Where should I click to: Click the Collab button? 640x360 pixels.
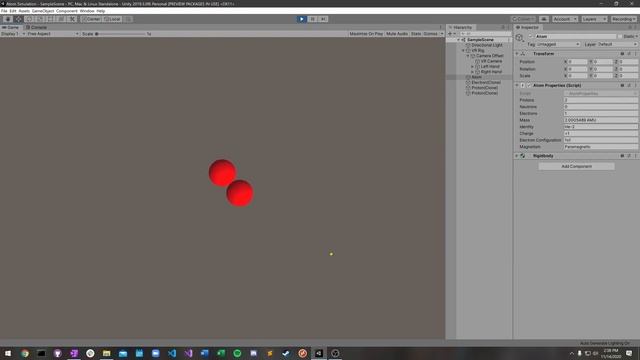tap(524, 19)
